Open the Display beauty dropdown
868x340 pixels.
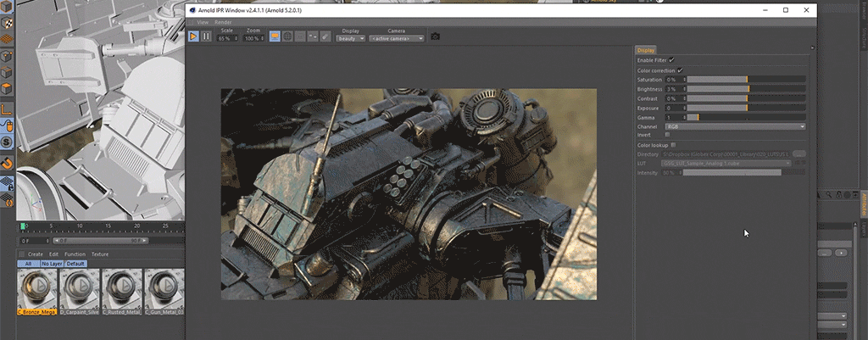pos(351,39)
